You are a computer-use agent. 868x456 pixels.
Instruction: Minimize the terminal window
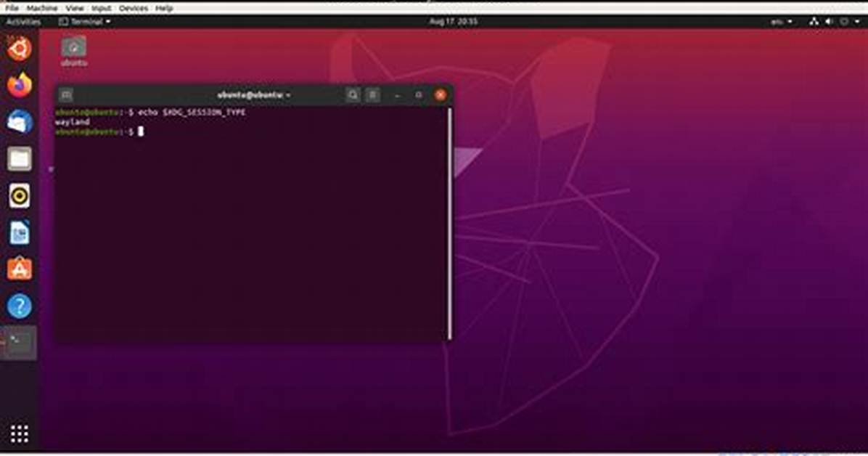[398, 95]
